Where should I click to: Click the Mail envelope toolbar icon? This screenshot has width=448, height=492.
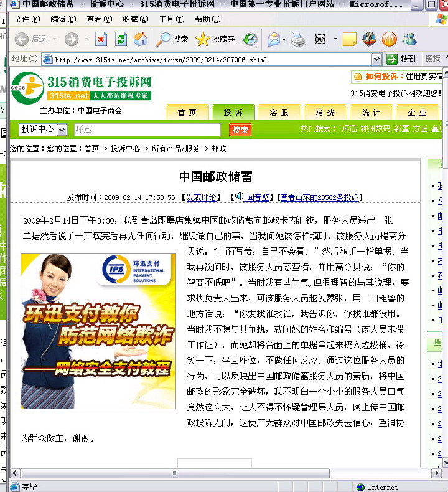point(273,40)
